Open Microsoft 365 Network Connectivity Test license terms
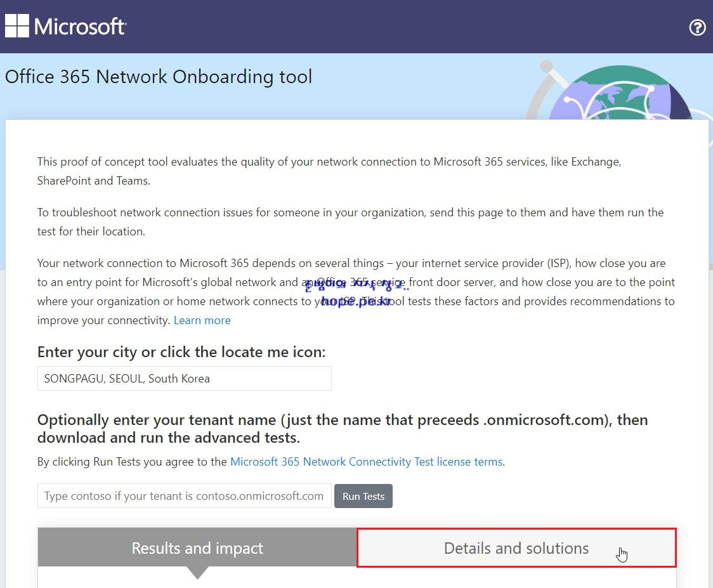 point(367,462)
